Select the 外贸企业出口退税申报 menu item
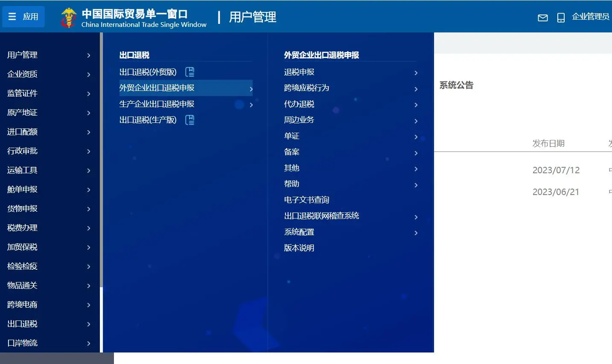 pos(157,88)
